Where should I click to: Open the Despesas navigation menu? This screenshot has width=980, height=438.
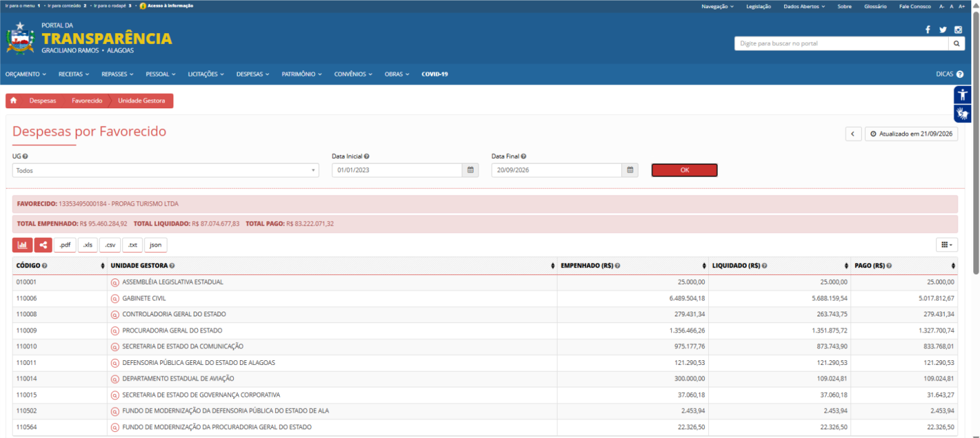(x=253, y=74)
